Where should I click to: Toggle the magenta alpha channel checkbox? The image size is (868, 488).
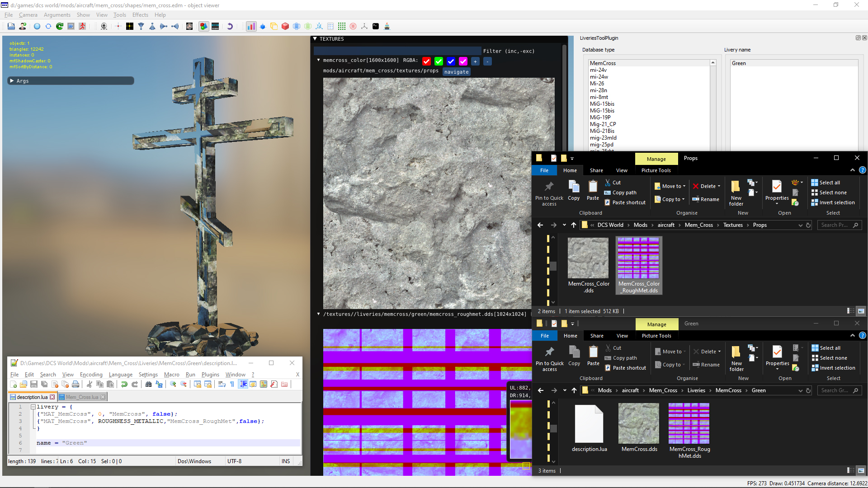click(x=463, y=61)
